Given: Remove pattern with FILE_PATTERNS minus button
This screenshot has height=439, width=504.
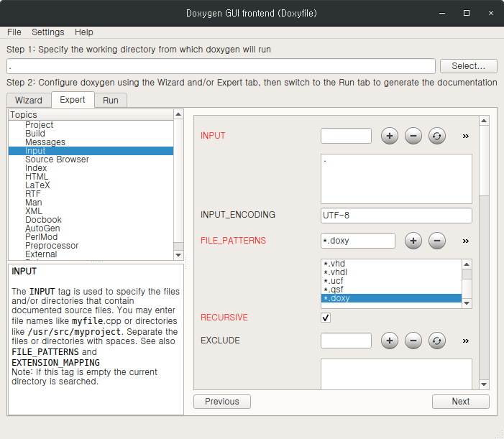Looking at the screenshot, I should pyautogui.click(x=437, y=241).
